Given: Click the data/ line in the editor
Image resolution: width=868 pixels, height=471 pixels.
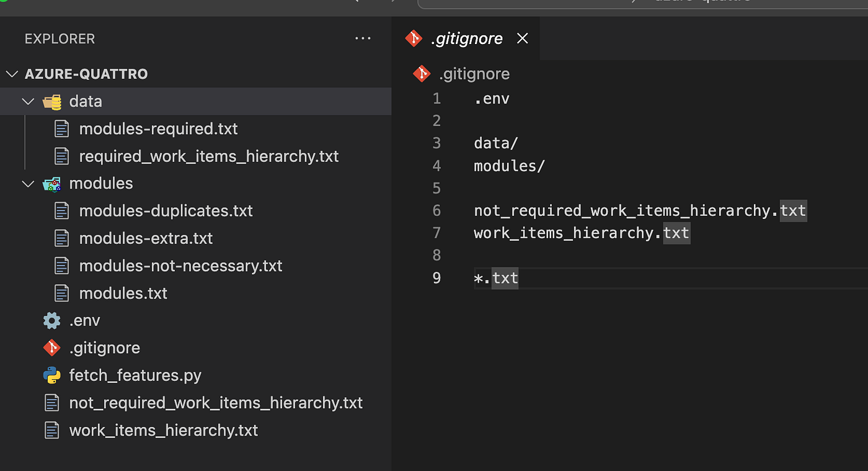Looking at the screenshot, I should (x=496, y=143).
